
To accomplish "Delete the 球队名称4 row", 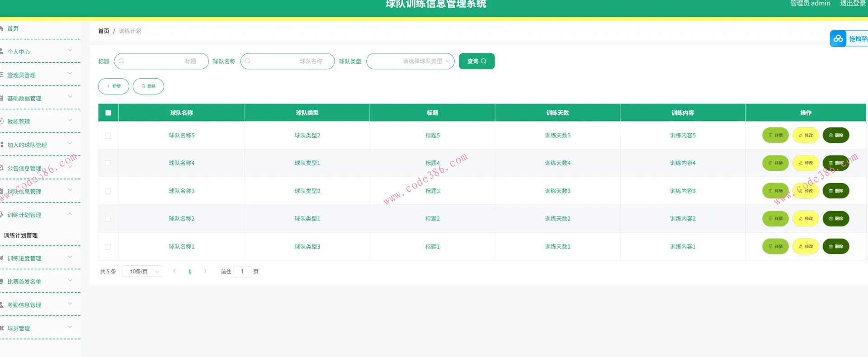I will coord(836,163).
